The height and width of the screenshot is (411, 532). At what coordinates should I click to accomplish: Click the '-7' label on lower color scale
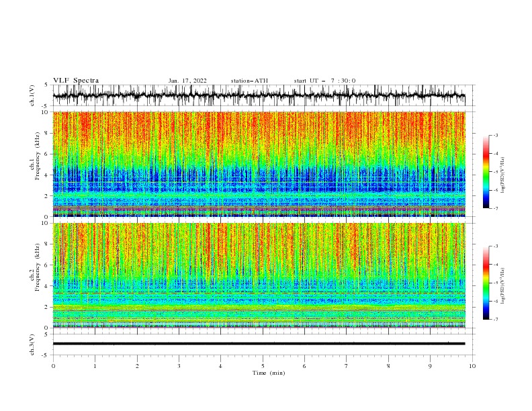[x=496, y=320]
